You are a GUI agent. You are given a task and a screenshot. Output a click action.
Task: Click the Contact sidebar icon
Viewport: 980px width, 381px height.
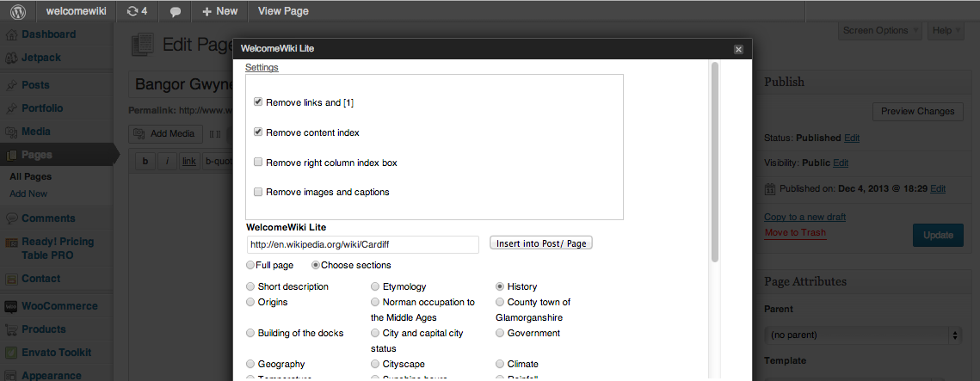[x=11, y=279]
